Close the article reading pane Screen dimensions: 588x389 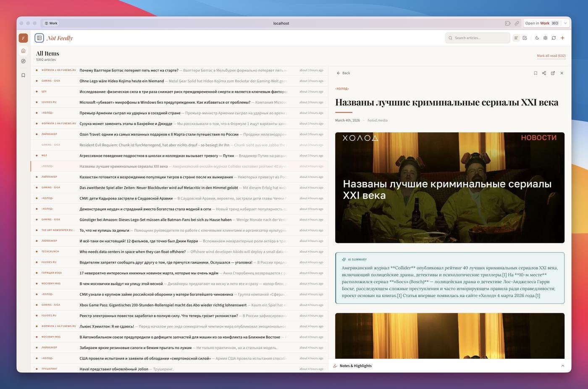pyautogui.click(x=562, y=73)
